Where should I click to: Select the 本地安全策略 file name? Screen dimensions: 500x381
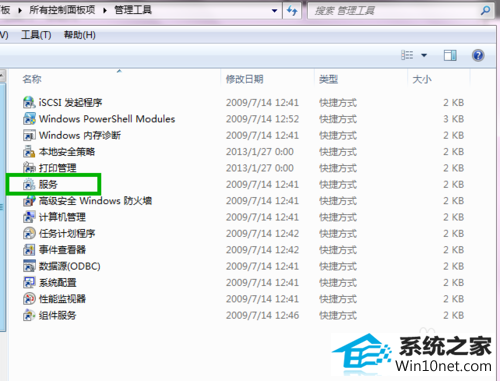click(x=67, y=152)
